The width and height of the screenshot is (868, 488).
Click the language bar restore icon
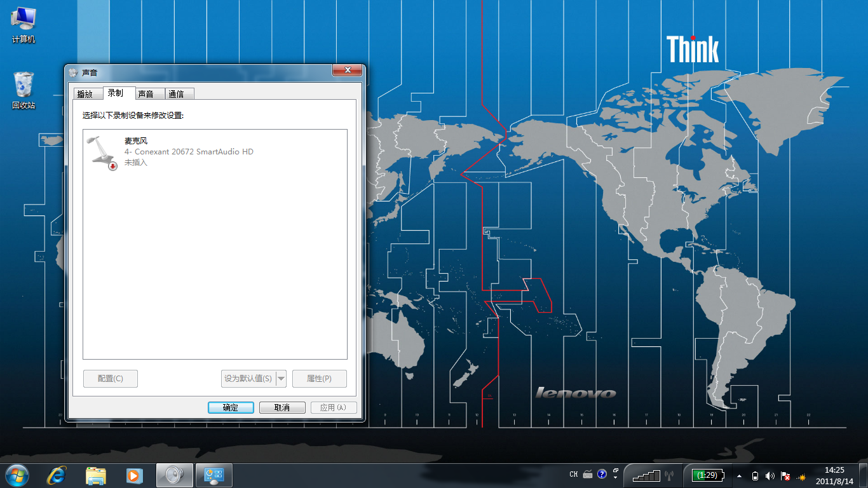click(x=616, y=471)
